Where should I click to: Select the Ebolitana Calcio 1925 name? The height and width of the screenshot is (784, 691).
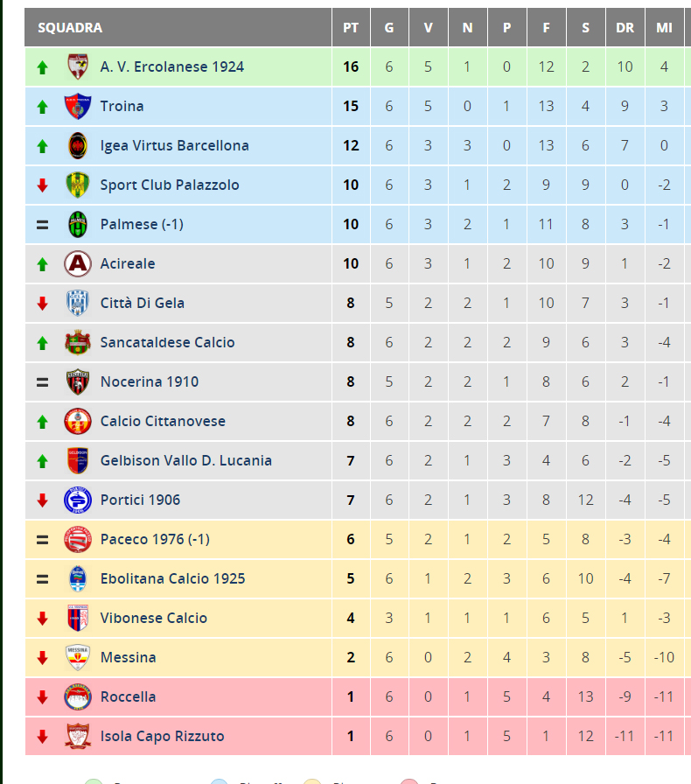point(166,578)
